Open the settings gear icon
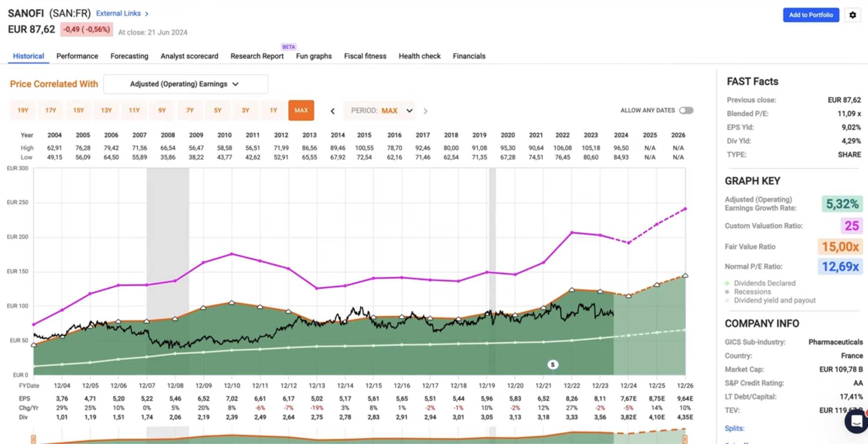Image resolution: width=868 pixels, height=444 pixels. [x=852, y=15]
